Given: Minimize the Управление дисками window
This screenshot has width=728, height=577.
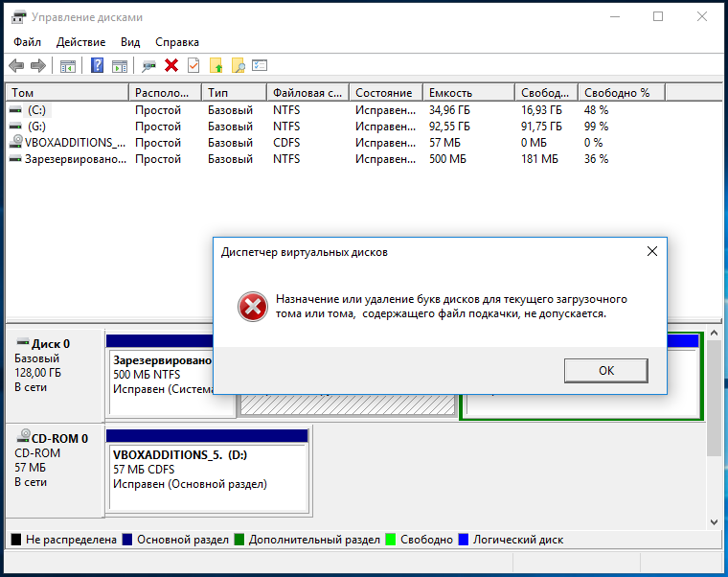Looking at the screenshot, I should click(x=615, y=16).
